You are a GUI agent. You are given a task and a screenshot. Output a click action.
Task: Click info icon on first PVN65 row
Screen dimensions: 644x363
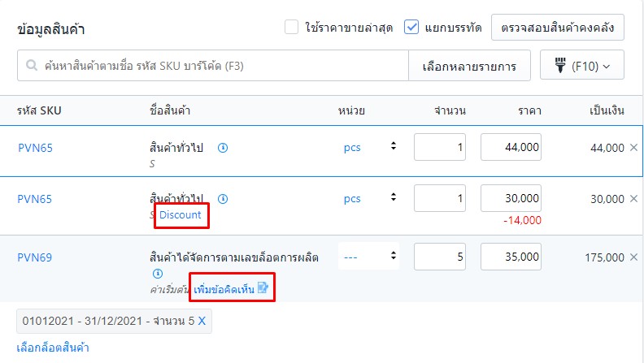tap(223, 148)
